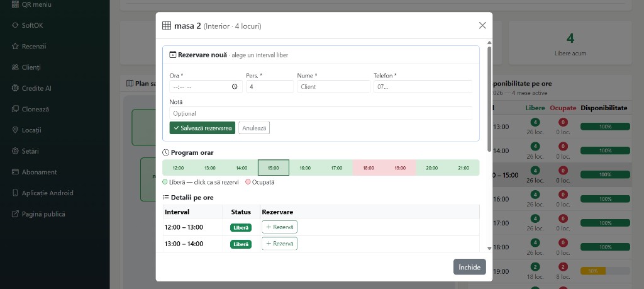Click the modal scrollbar down arrow
This screenshot has width=644, height=289.
[489, 248]
